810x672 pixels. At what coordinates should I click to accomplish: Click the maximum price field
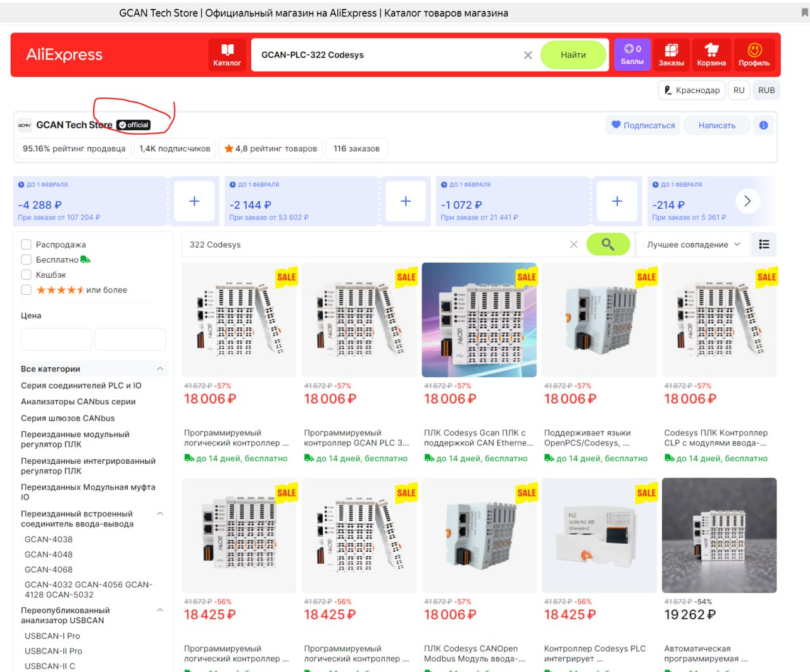[130, 339]
